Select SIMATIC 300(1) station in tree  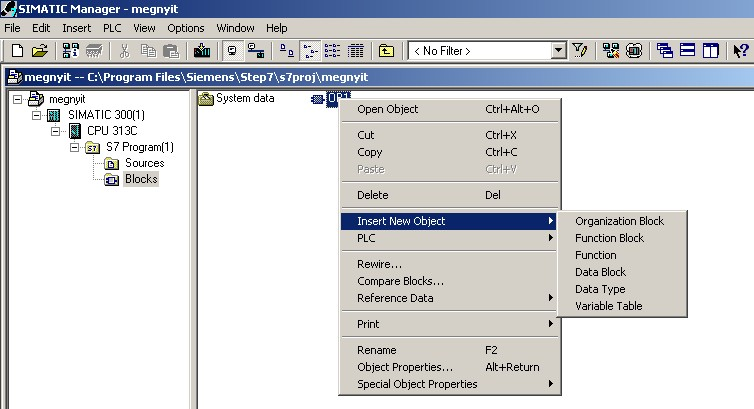(x=106, y=115)
